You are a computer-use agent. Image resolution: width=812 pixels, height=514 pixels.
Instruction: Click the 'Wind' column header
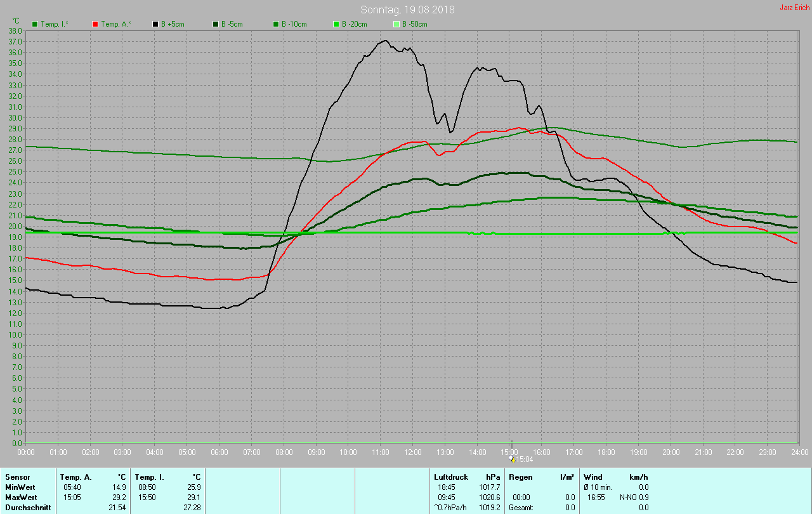point(593,477)
